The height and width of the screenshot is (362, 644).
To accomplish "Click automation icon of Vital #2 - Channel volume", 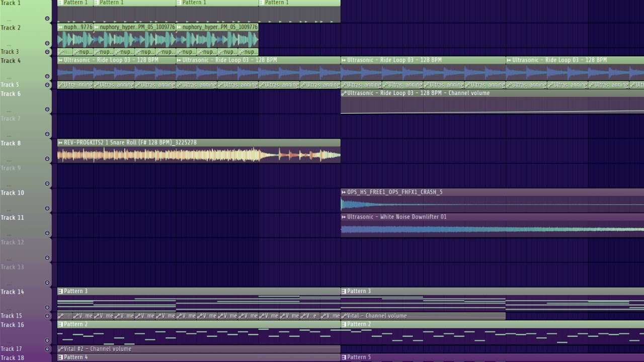I will click(60, 349).
